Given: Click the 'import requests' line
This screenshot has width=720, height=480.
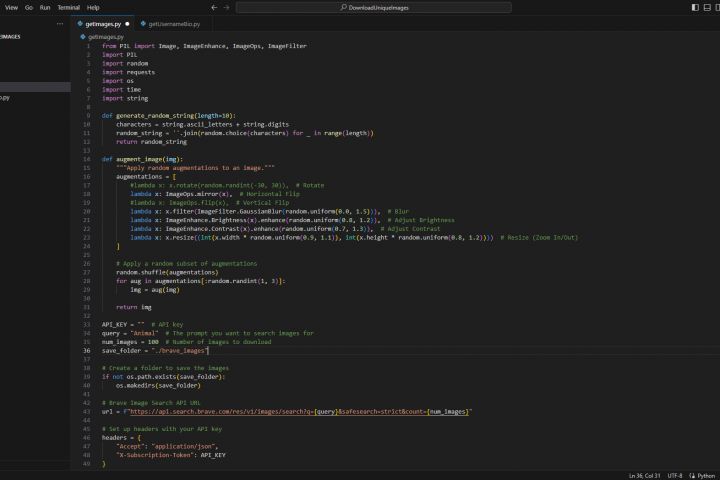Looking at the screenshot, I should [x=128, y=72].
